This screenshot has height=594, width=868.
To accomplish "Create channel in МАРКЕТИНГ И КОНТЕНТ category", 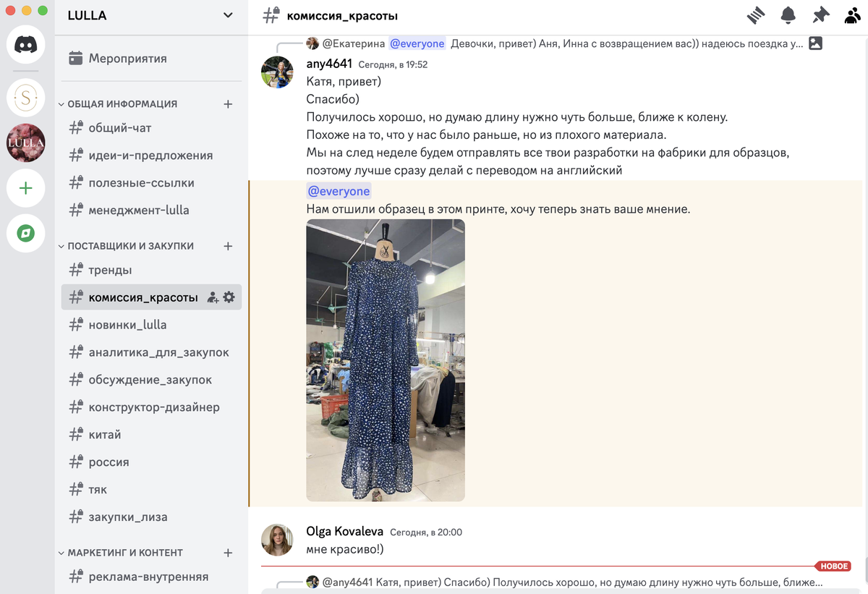I will [x=228, y=553].
